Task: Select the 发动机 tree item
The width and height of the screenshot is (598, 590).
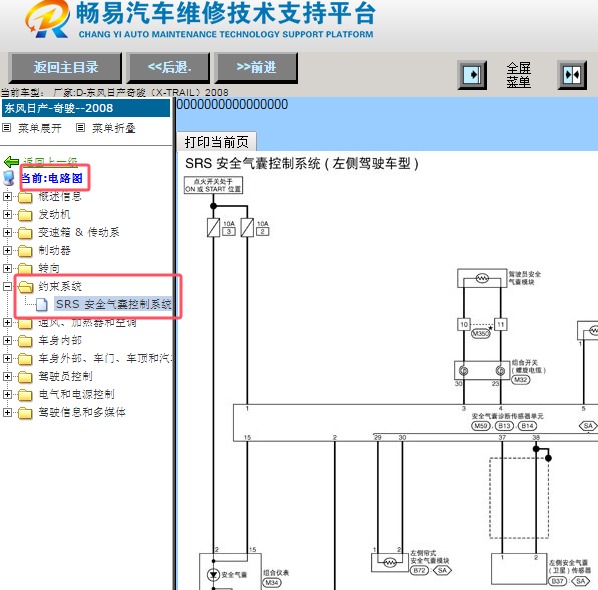Action: coord(54,214)
